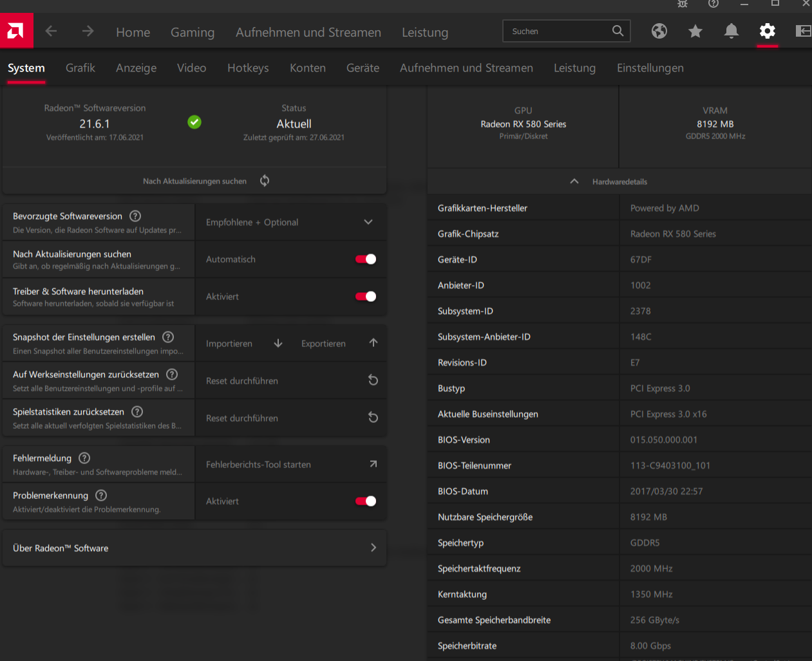This screenshot has width=812, height=661.
Task: Click Speicherbitrate value 8.00 Gbps
Action: coord(650,646)
